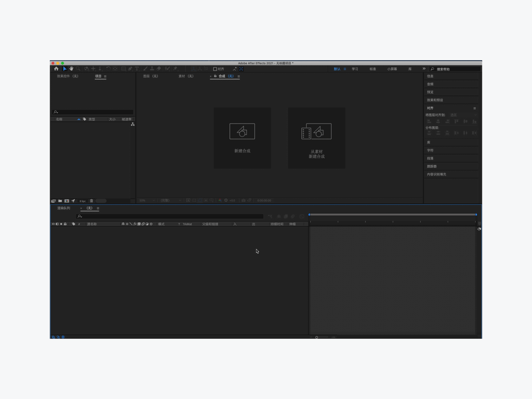Viewport: 532px width, 399px height.
Task: Toggle the snap bounding box icon beside 对齐
Action: coord(241,69)
